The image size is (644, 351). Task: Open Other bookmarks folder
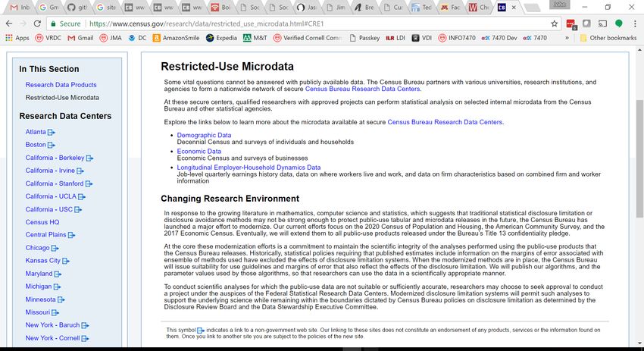pos(608,38)
